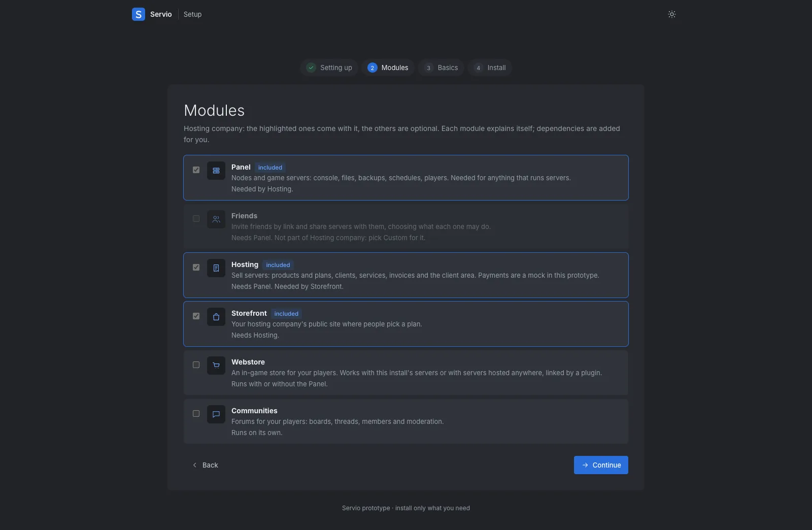Jump to the Basics step
The width and height of the screenshot is (812, 530).
point(441,68)
